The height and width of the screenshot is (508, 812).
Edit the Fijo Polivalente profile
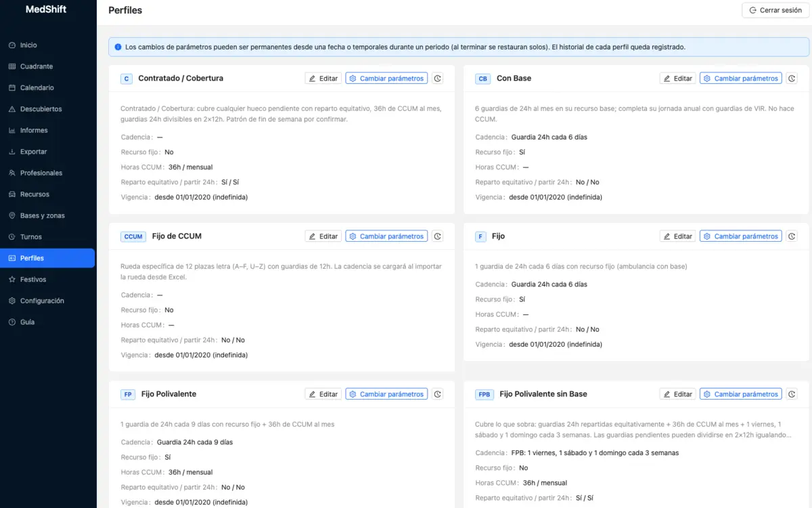click(x=323, y=394)
